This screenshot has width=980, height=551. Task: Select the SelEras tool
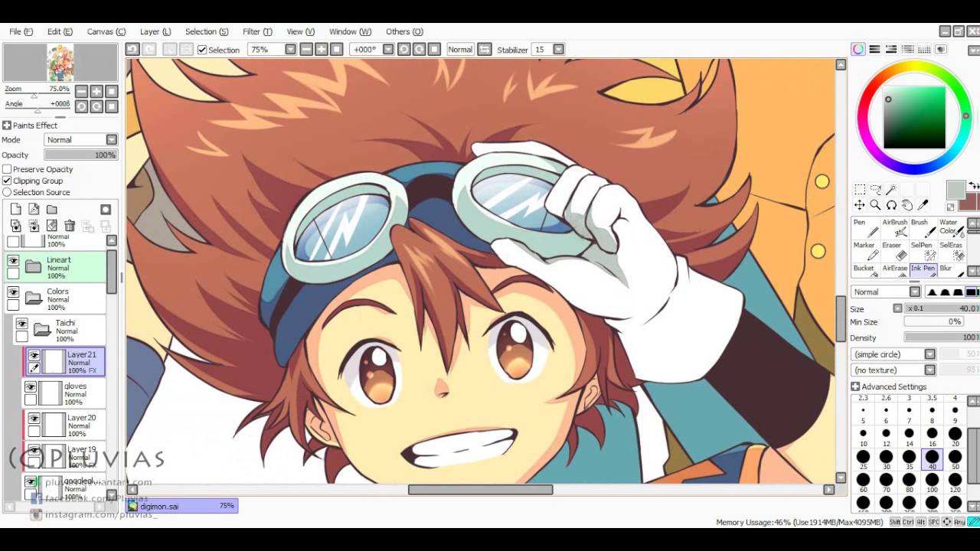click(x=951, y=250)
